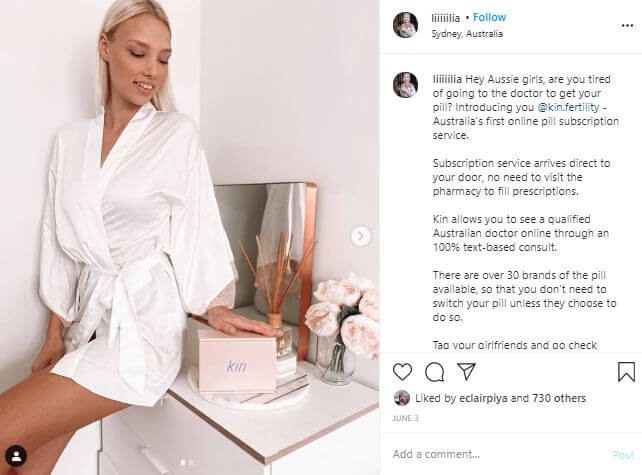The image size is (642, 475).
Task: Open eclairpiya profile from likes
Action: pos(483,398)
